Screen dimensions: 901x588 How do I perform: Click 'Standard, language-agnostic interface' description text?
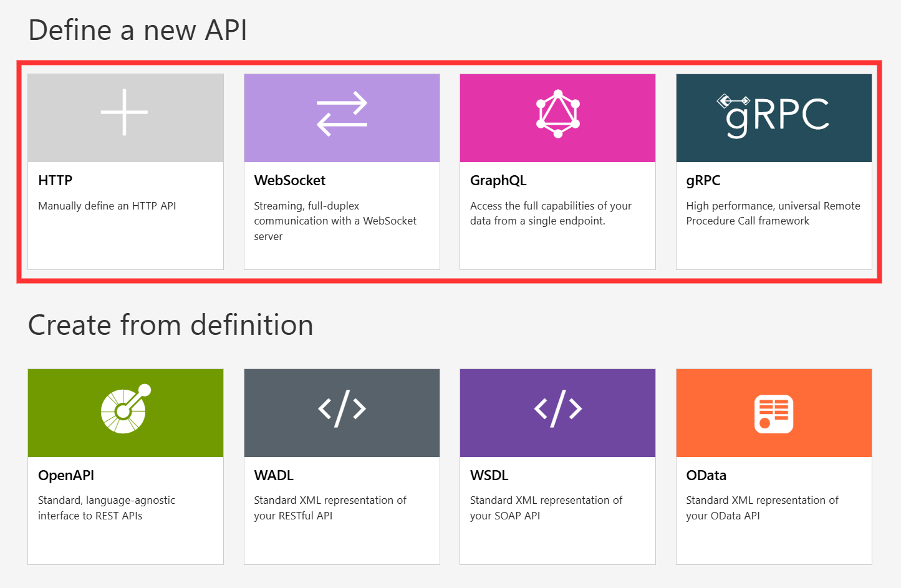[106, 508]
